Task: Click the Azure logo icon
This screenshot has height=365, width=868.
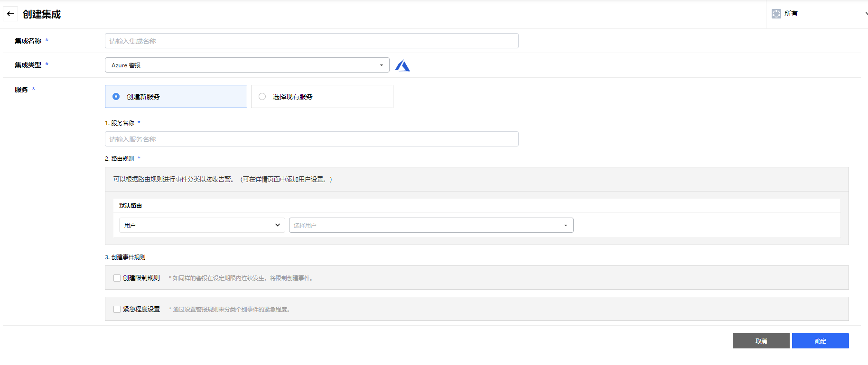Action: [402, 65]
